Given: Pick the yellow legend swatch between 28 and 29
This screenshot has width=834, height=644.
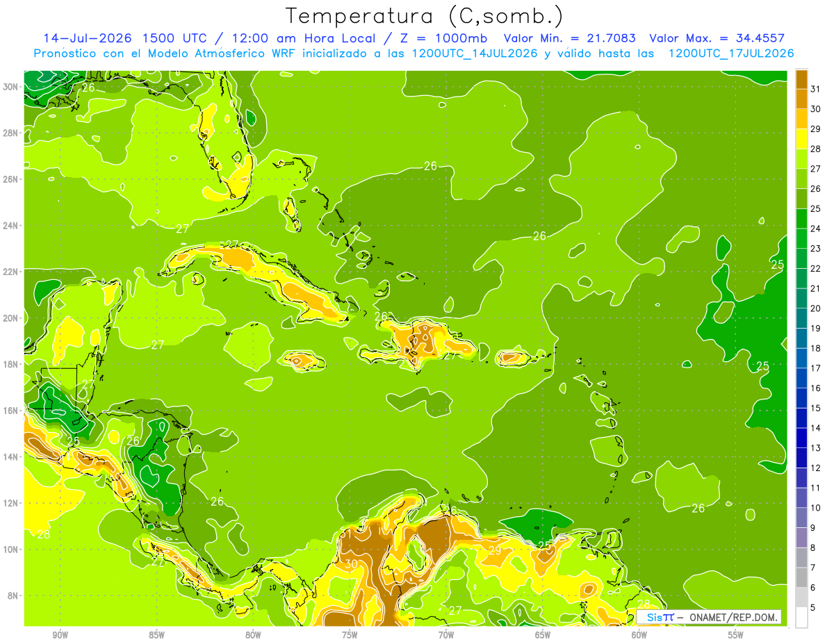Looking at the screenshot, I should (801, 138).
